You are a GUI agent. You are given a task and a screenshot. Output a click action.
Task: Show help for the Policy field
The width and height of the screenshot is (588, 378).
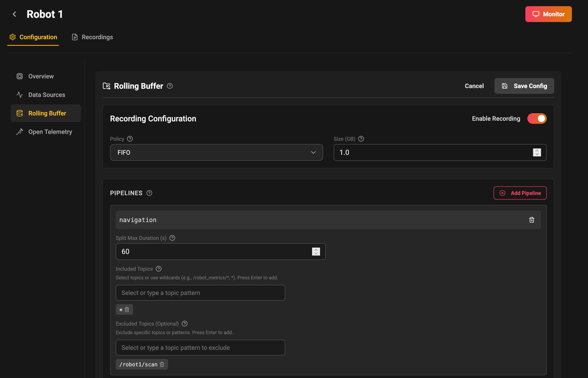[x=130, y=139]
